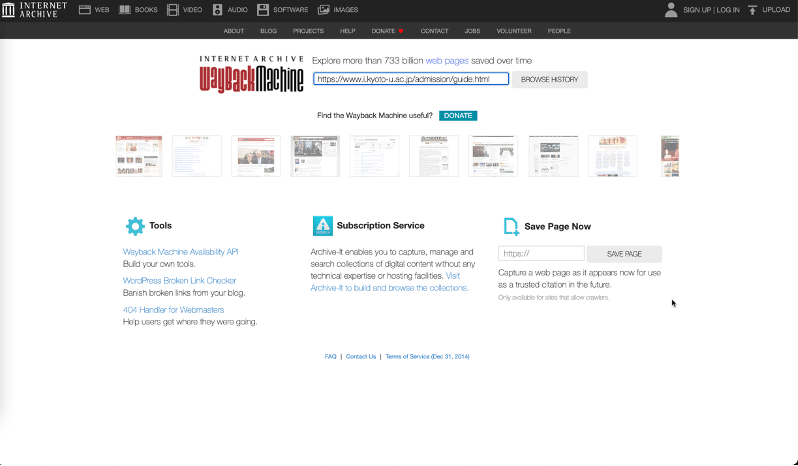Open the About menu item
Image resolution: width=798 pixels, height=466 pixels.
tap(234, 31)
